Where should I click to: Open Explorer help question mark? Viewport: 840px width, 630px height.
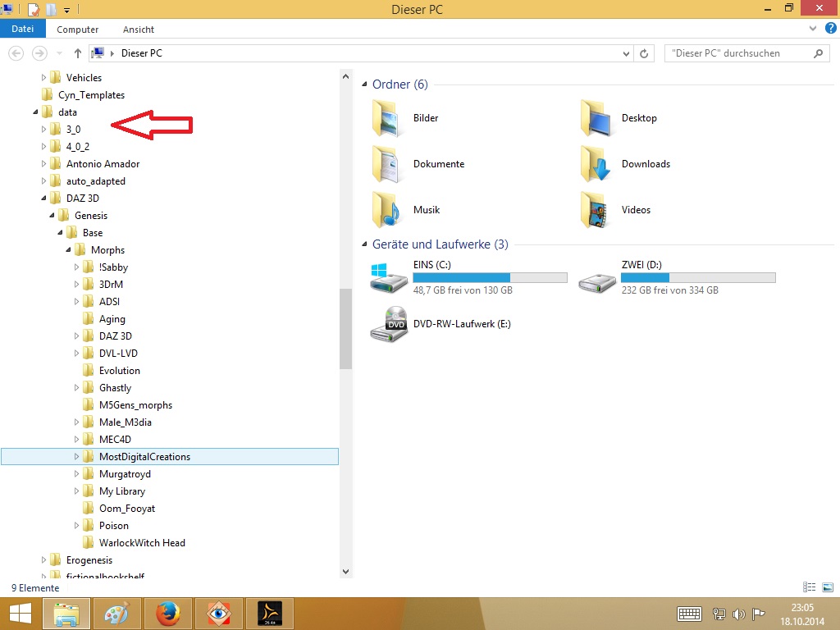831,29
